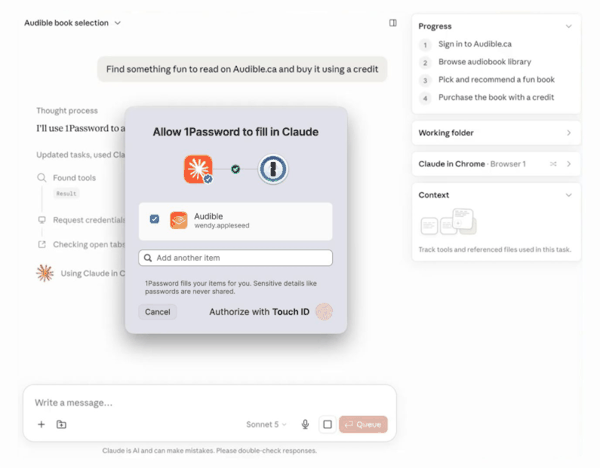
Task: Select the Browse audiobook library step
Action: 484,62
